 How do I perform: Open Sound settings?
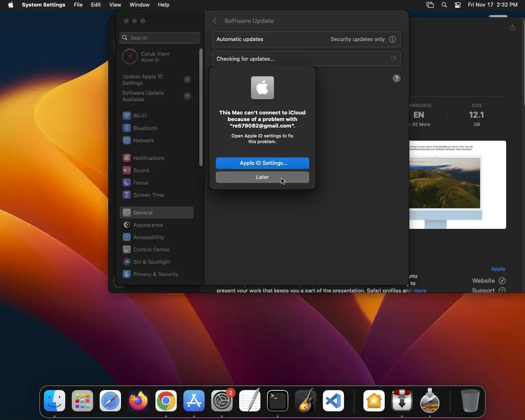[x=157, y=170]
